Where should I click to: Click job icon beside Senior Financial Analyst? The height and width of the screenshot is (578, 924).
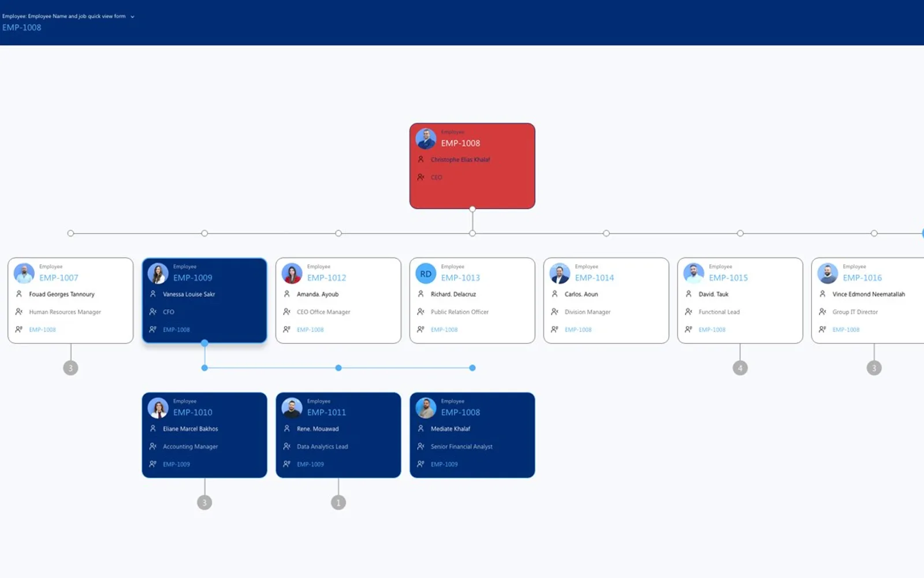(x=421, y=447)
